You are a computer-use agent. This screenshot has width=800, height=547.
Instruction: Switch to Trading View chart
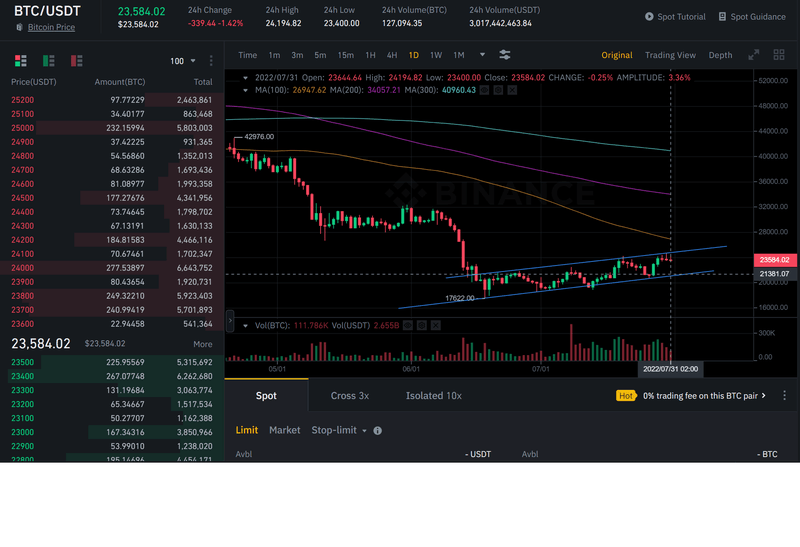[x=670, y=55]
